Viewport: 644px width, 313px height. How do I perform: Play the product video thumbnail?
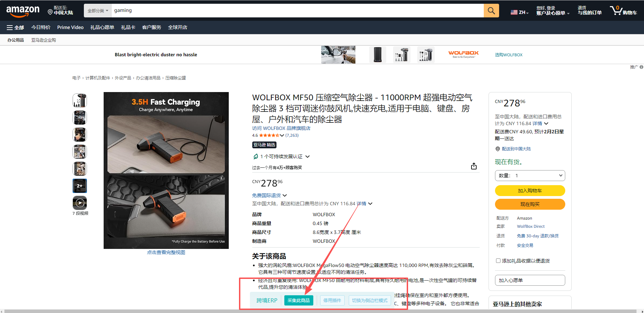click(x=79, y=203)
